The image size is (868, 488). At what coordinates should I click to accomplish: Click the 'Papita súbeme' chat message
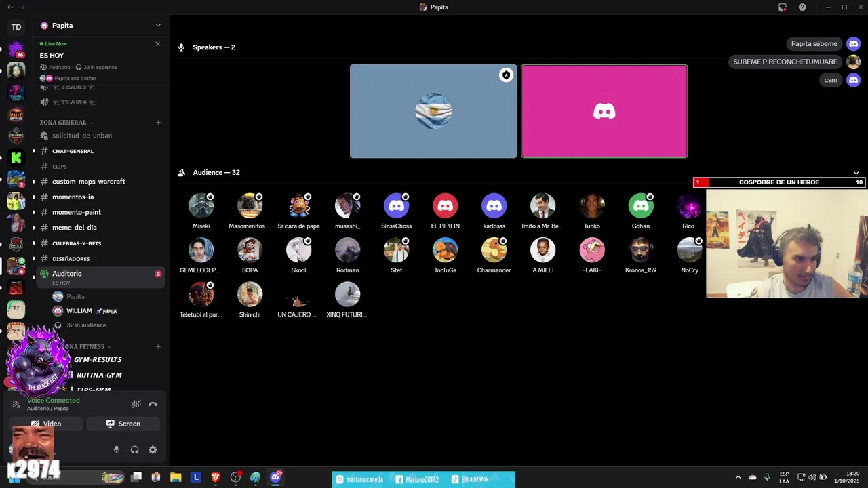(814, 44)
